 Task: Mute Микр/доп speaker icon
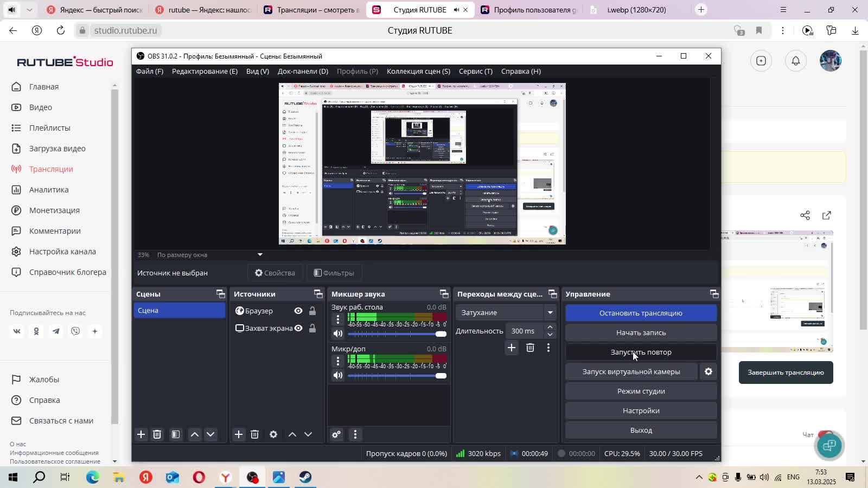tap(338, 375)
